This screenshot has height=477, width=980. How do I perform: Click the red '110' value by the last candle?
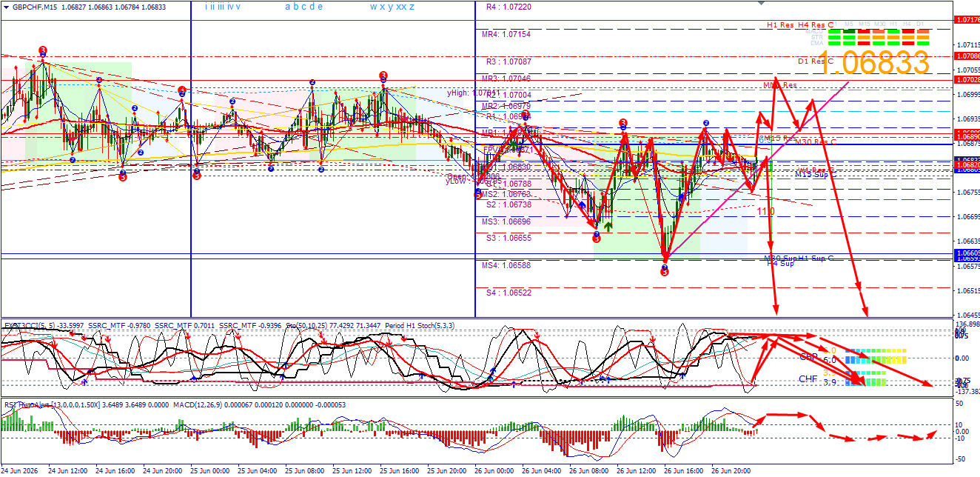[766, 212]
